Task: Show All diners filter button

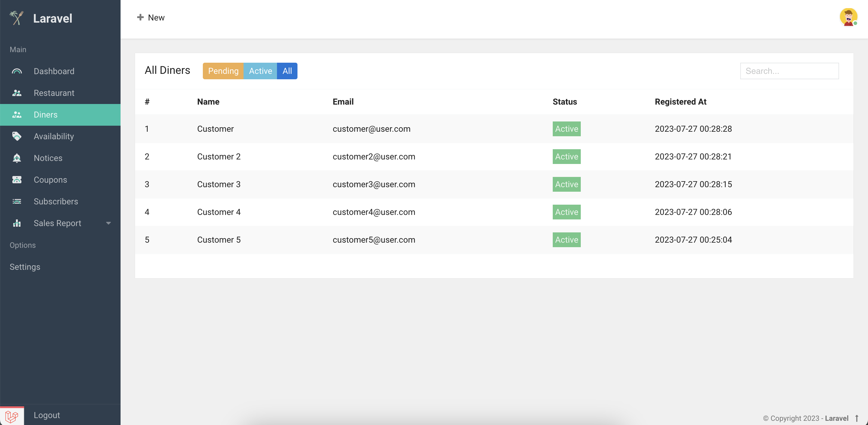Action: tap(287, 71)
